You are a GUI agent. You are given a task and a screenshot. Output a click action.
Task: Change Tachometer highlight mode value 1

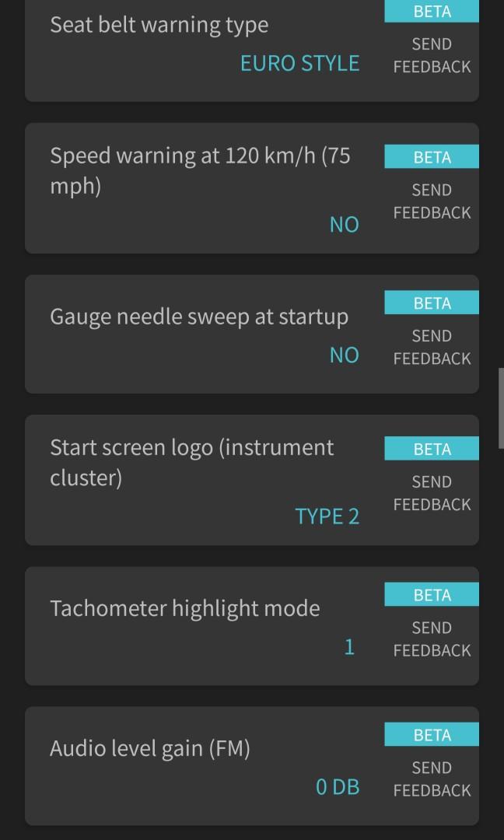click(349, 647)
